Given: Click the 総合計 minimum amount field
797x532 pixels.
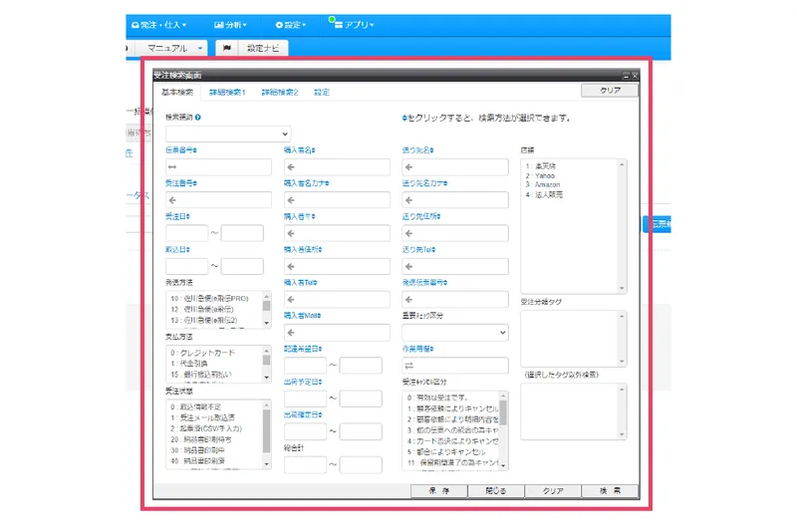Looking at the screenshot, I should [305, 464].
